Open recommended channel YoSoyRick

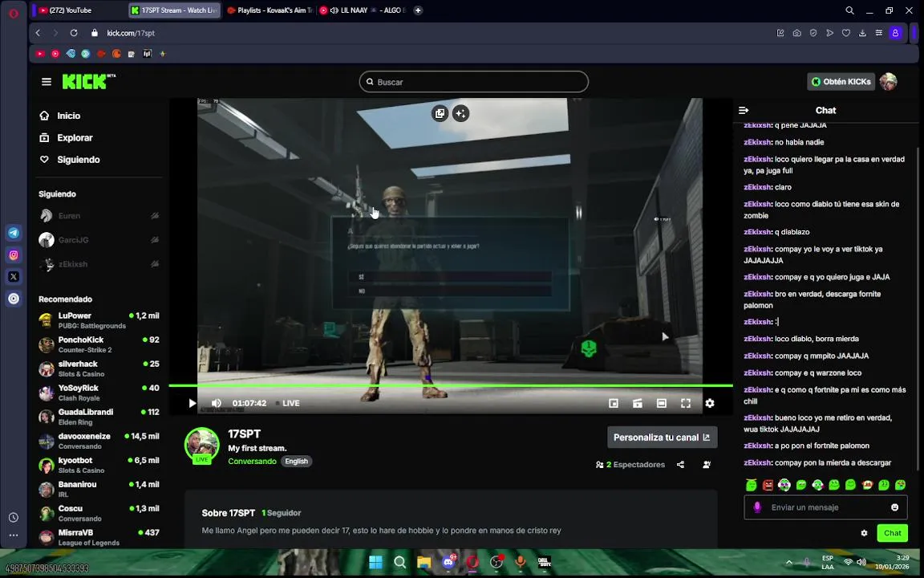coord(99,393)
